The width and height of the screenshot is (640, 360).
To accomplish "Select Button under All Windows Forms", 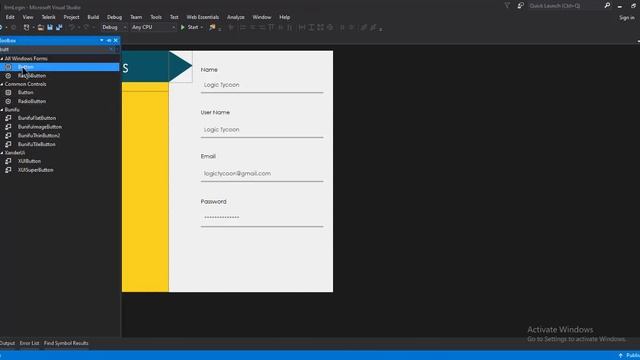I will (60, 67).
